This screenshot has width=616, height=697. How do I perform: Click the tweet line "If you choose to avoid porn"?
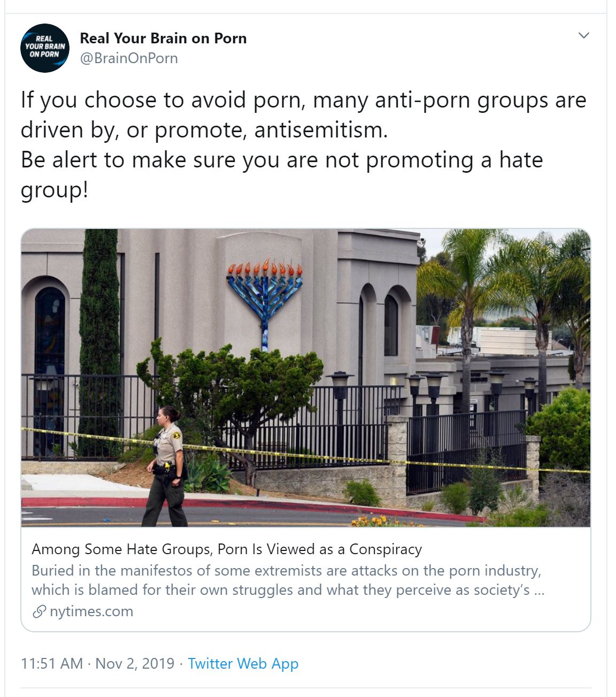(x=304, y=100)
